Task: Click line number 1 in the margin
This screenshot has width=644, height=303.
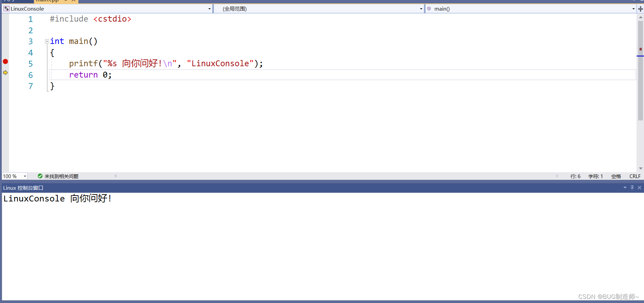Action: (x=31, y=19)
